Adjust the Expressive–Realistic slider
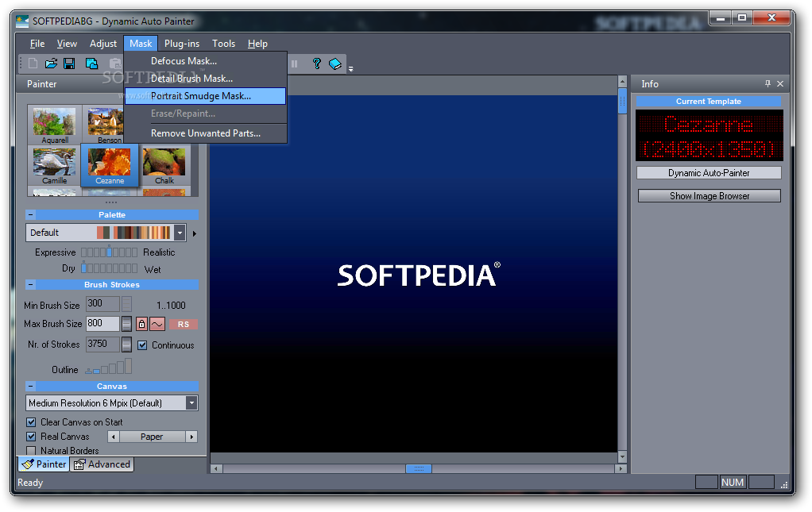Viewport: 812px width, 512px height. point(110,252)
